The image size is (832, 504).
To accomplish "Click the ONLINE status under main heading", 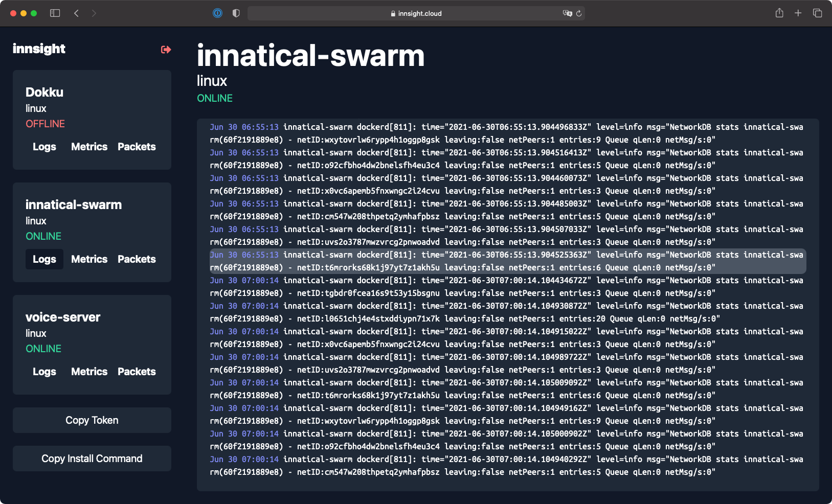I will (x=215, y=98).
